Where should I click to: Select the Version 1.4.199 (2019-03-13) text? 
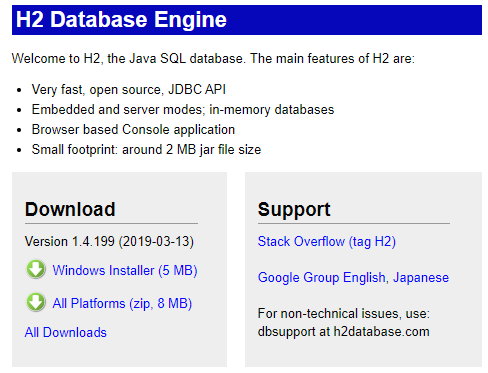point(109,242)
